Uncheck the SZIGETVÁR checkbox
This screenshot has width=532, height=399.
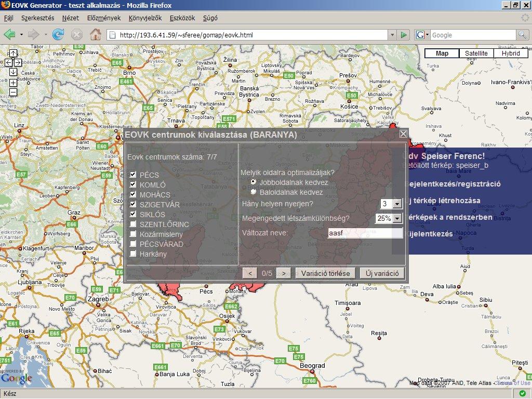pos(133,204)
